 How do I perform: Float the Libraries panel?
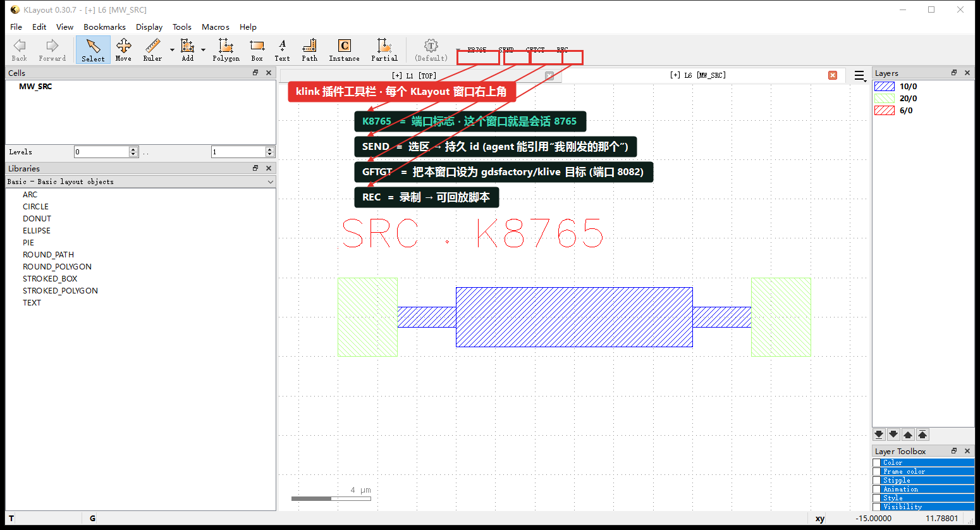(x=255, y=168)
